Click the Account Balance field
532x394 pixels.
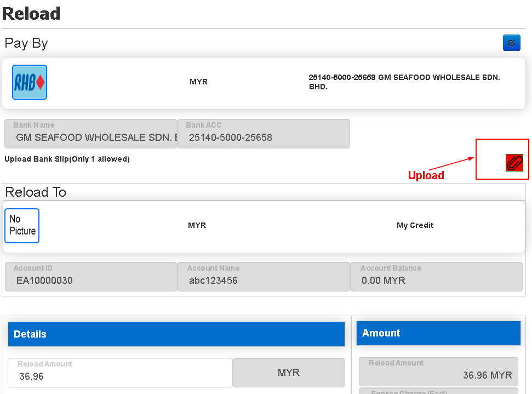(x=437, y=277)
